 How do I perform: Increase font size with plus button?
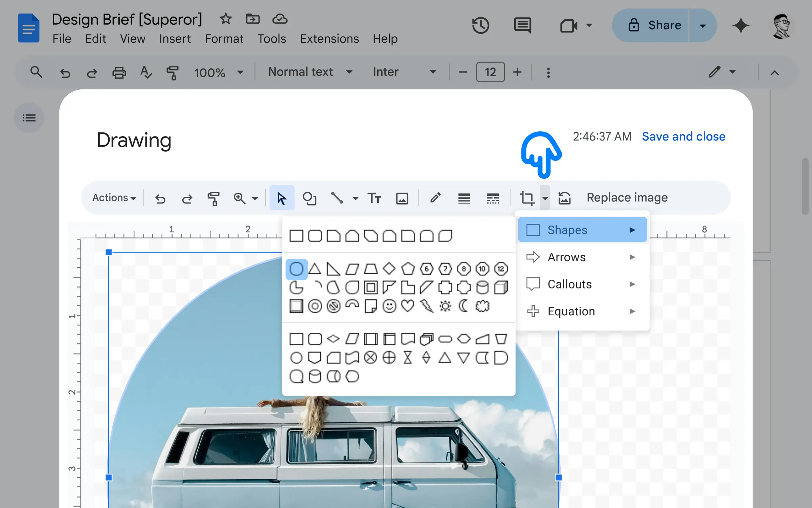(x=517, y=72)
